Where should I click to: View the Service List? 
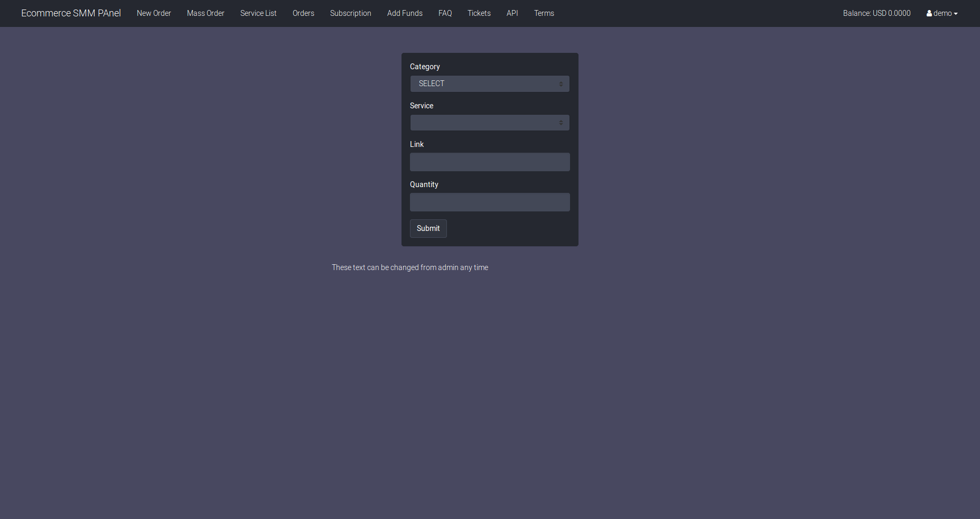(x=258, y=13)
